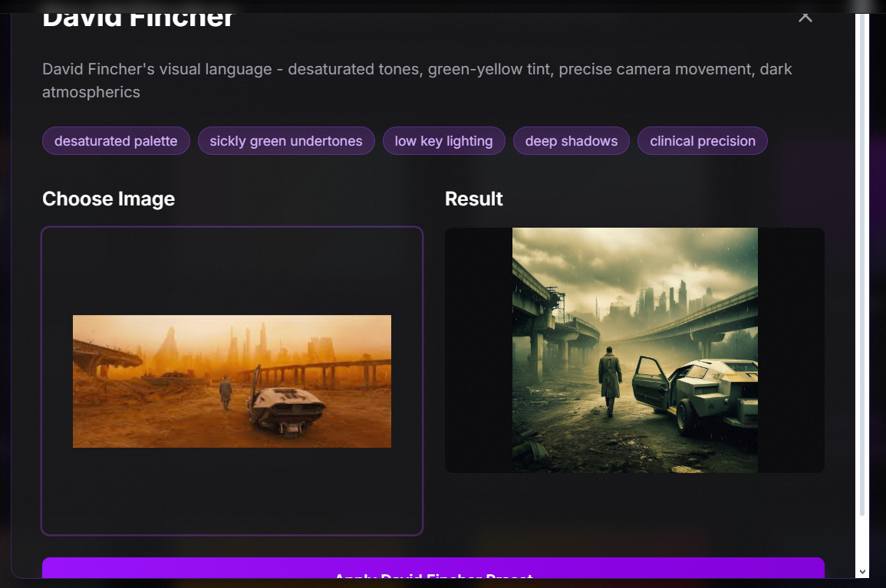Viewport: 886px width, 588px height.
Task: Select the 'low key lighting' tag
Action: pos(443,140)
